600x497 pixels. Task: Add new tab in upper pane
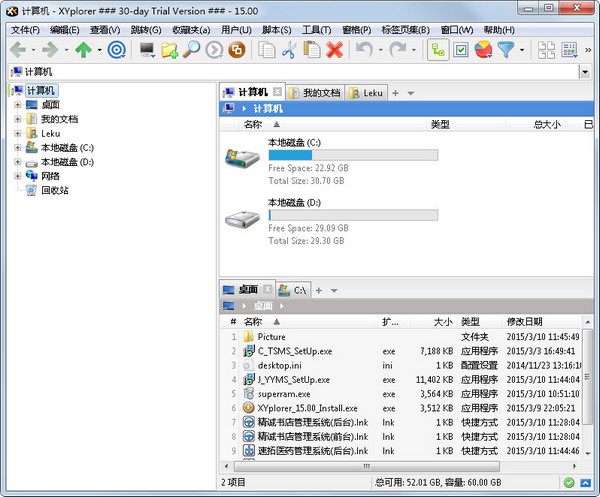pyautogui.click(x=396, y=93)
